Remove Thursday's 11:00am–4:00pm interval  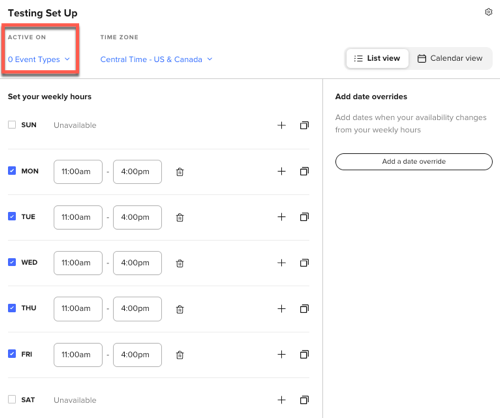pyautogui.click(x=180, y=309)
